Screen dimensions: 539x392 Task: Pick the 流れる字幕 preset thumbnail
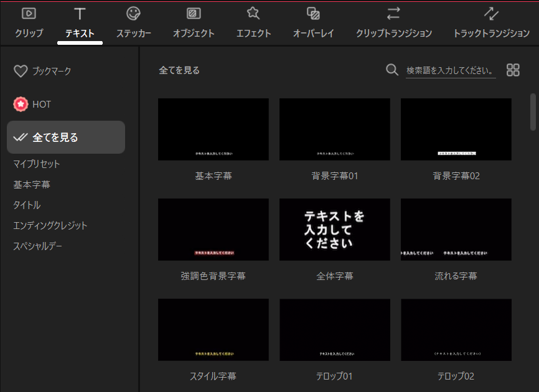tap(456, 230)
